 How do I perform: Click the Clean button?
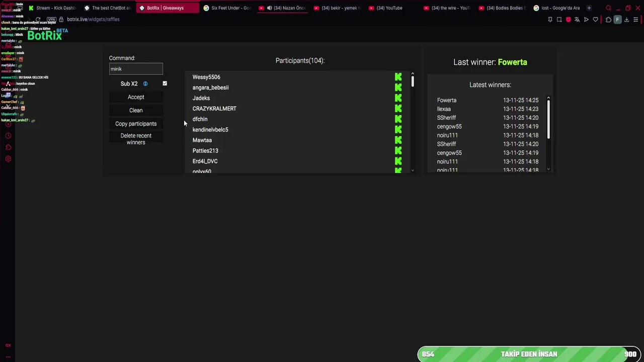point(136,110)
